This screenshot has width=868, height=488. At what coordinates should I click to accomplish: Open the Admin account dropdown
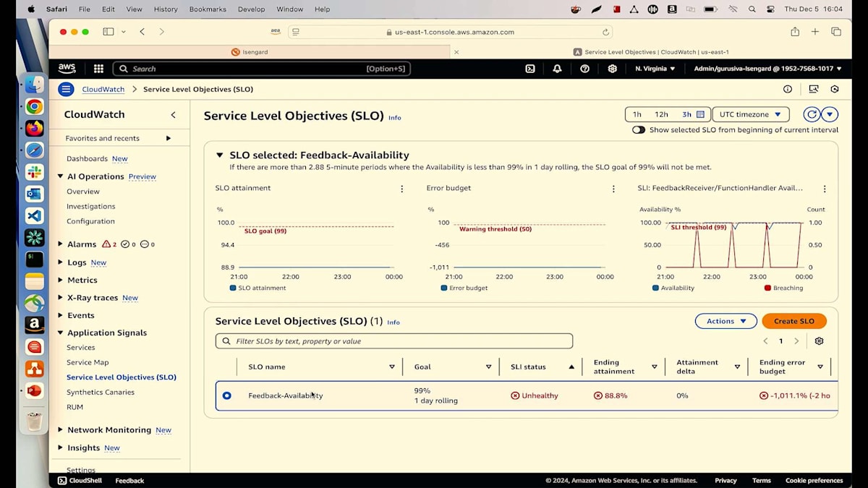pos(767,69)
